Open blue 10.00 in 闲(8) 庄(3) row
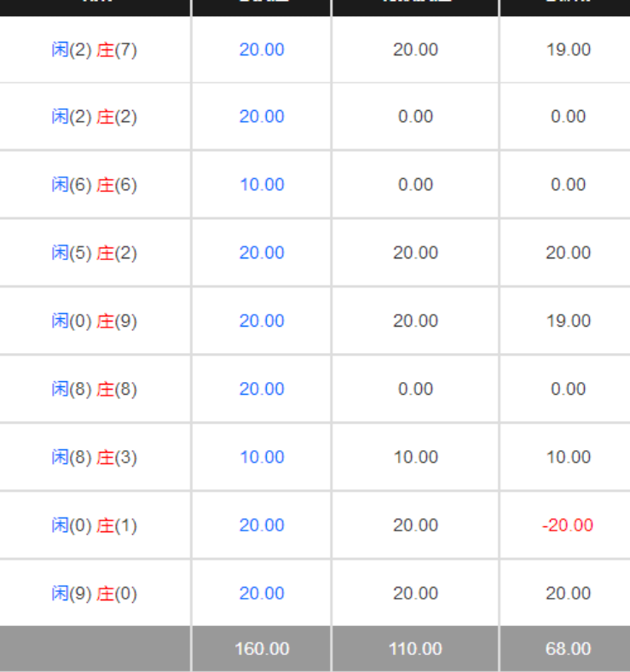Viewport: 630px width, 672px height. point(262,458)
